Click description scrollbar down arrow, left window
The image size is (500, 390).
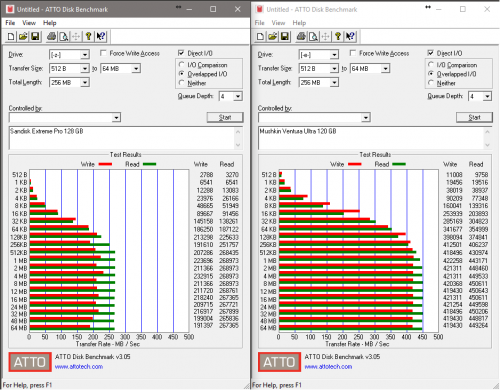tap(238, 145)
